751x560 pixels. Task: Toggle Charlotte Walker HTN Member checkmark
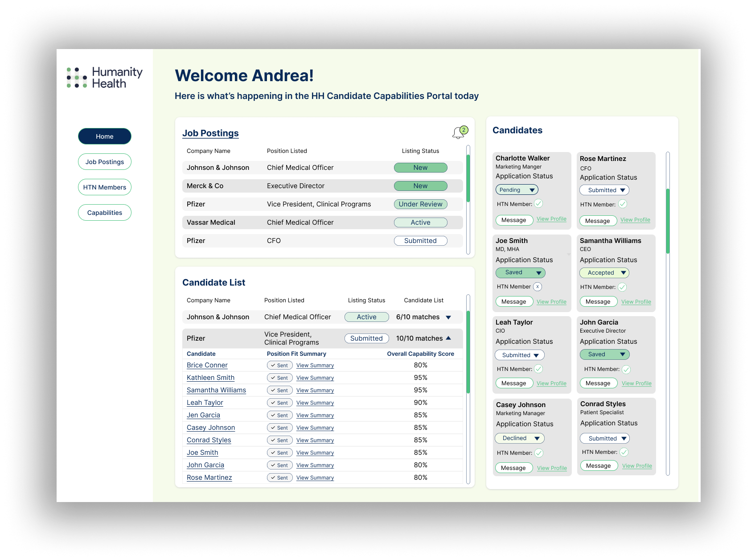pos(538,204)
